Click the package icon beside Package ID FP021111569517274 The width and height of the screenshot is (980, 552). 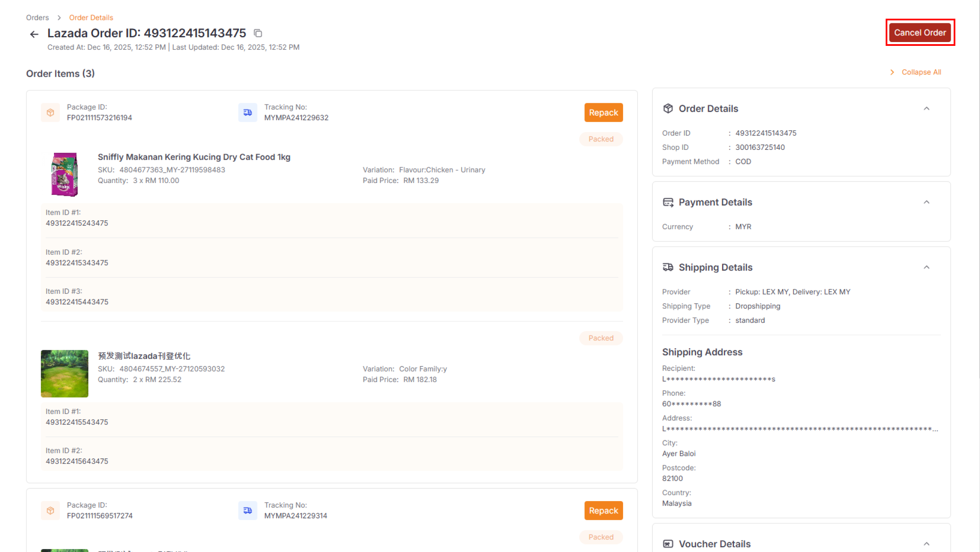[x=50, y=510]
